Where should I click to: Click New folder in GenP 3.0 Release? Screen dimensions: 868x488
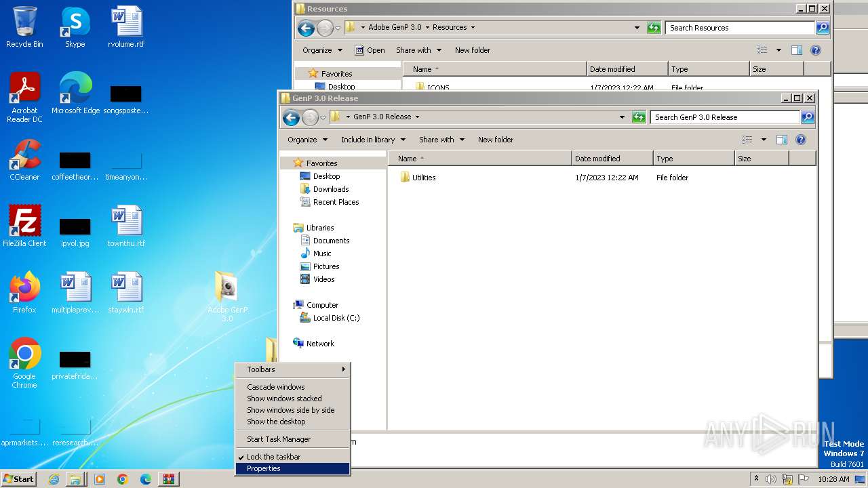click(496, 140)
